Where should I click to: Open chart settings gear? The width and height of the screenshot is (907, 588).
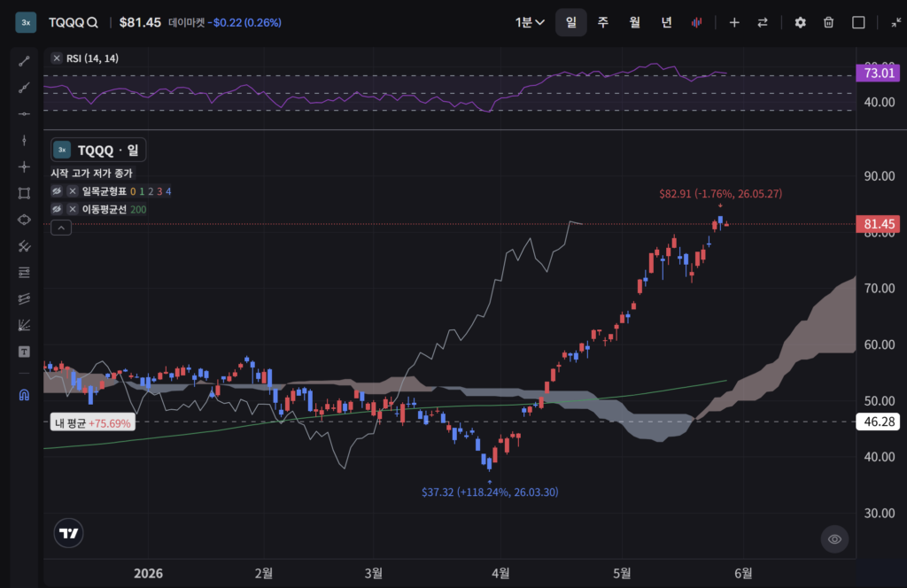click(800, 22)
